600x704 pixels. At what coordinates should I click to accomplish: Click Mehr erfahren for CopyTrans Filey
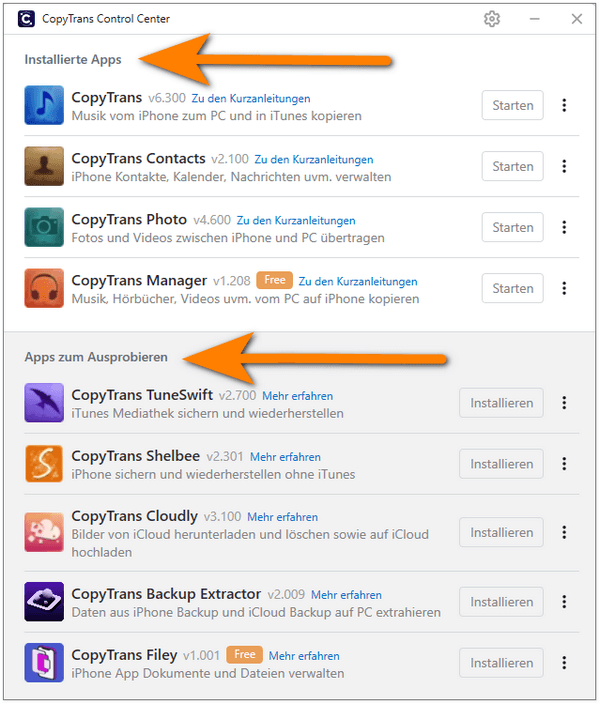pos(304,656)
